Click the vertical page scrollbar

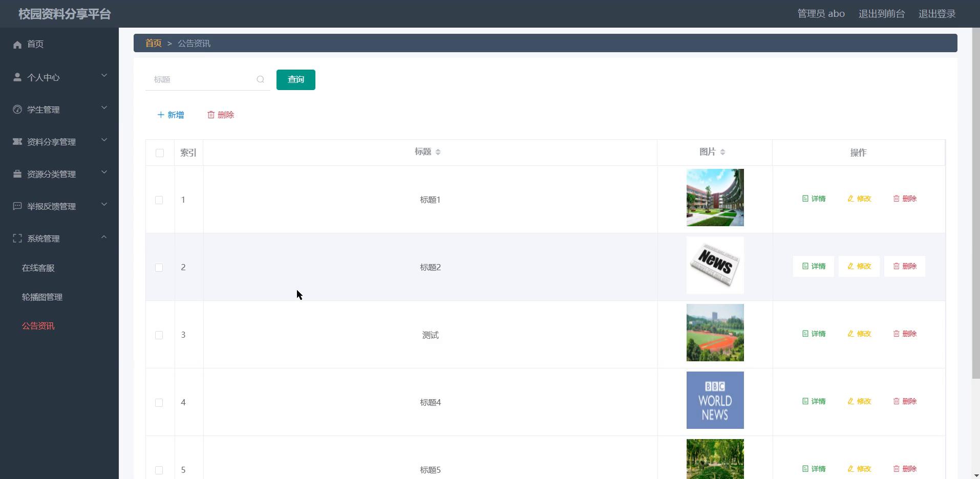point(975,205)
